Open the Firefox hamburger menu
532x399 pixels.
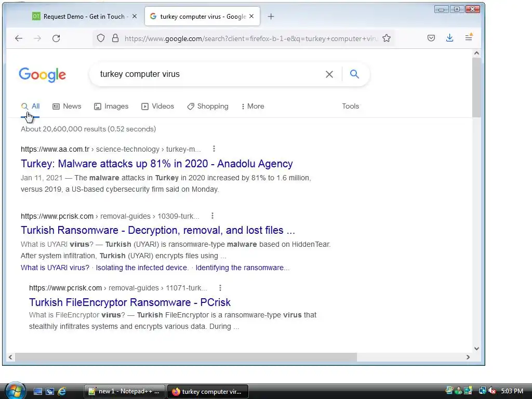click(469, 37)
